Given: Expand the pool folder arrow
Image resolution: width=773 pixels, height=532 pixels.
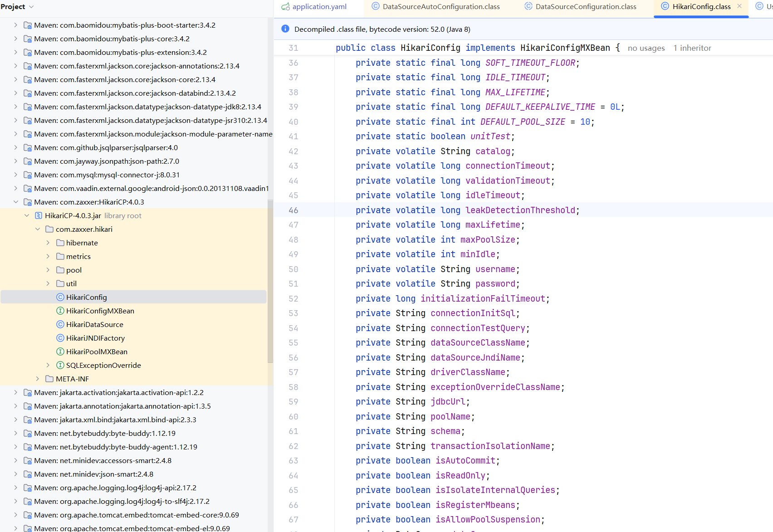Looking at the screenshot, I should pyautogui.click(x=48, y=270).
